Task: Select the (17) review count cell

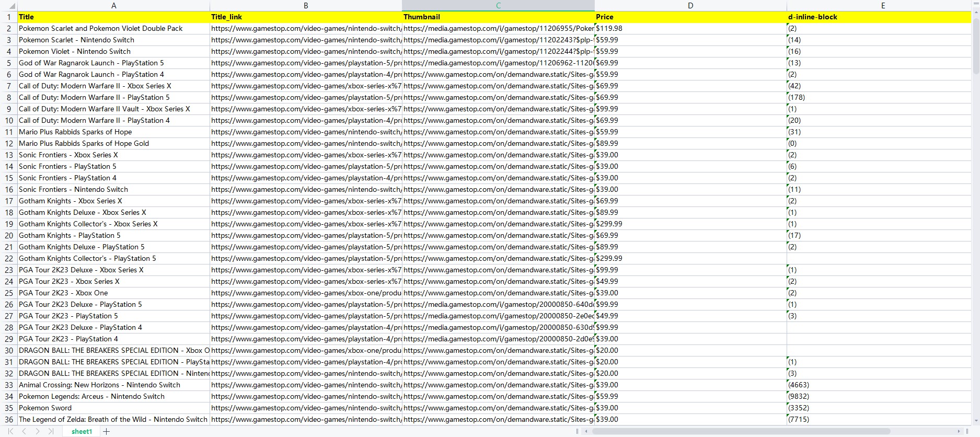Action: coord(879,235)
